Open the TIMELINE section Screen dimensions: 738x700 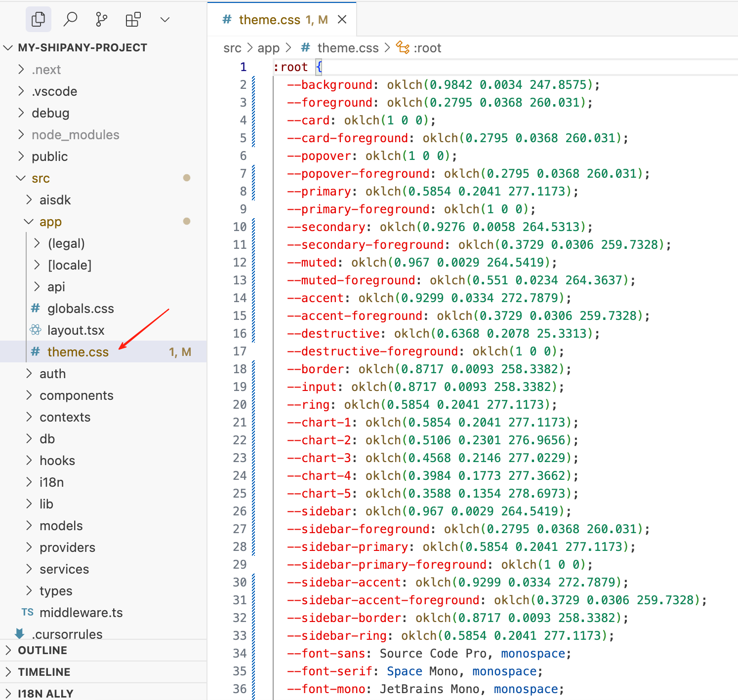(44, 671)
